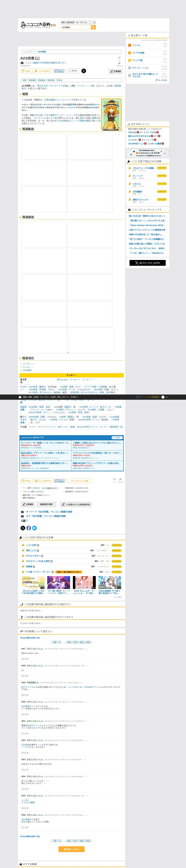Open the セールスリーダー候補 job listing
Screen dimensions: 186x868
pyautogui.click(x=46, y=443)
